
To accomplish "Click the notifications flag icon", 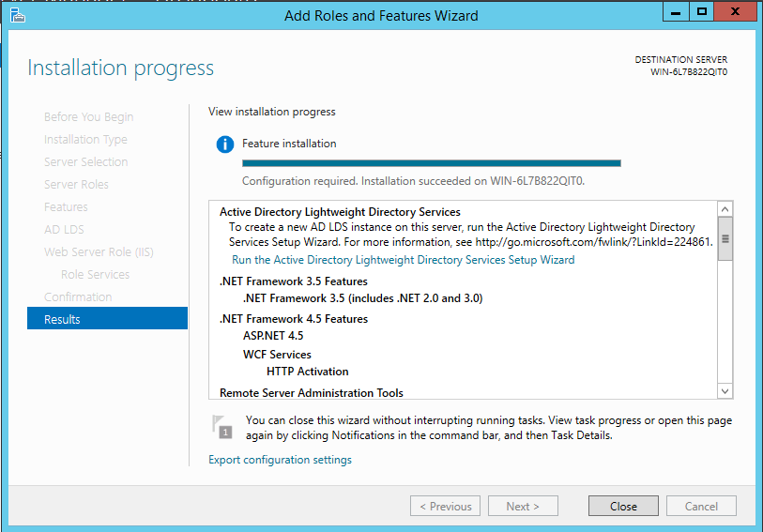I will click(221, 427).
